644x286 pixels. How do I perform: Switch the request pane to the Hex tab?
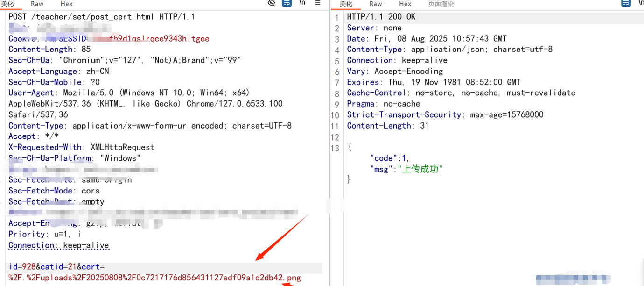(x=67, y=4)
